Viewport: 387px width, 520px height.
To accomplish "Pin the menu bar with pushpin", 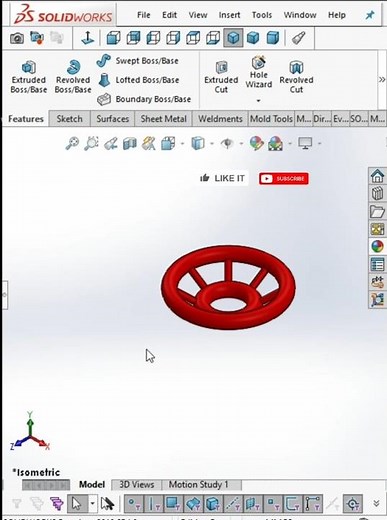I will 370,15.
